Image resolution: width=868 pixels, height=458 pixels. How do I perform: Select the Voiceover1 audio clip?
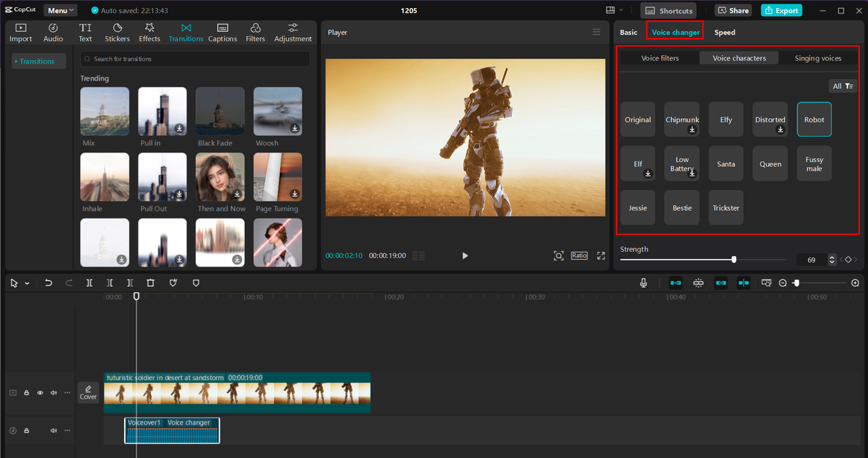pyautogui.click(x=172, y=430)
